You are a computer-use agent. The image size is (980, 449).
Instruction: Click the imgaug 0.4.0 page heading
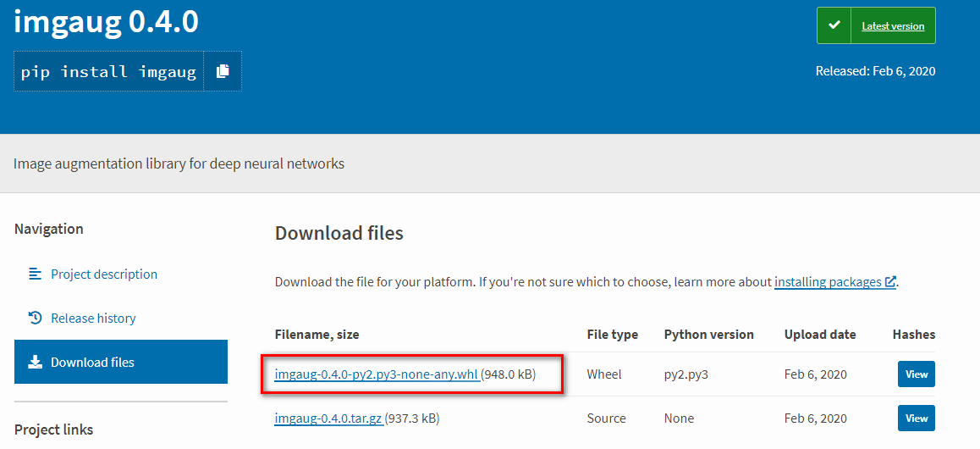107,23
